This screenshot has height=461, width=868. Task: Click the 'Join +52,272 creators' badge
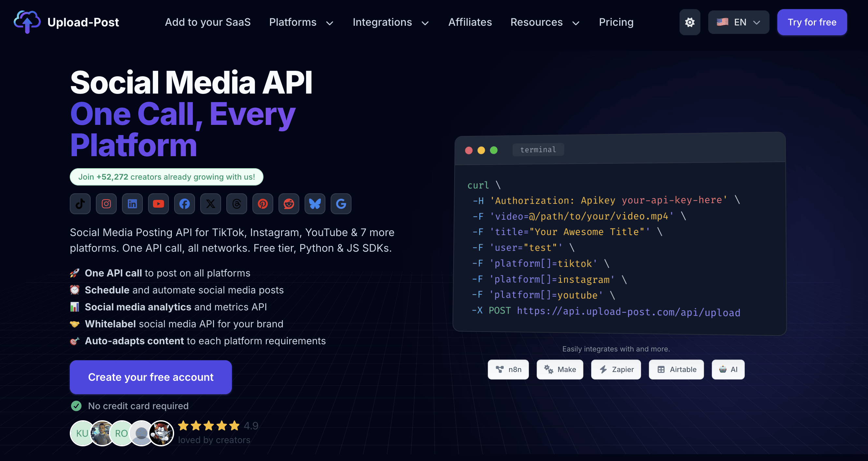click(x=166, y=177)
